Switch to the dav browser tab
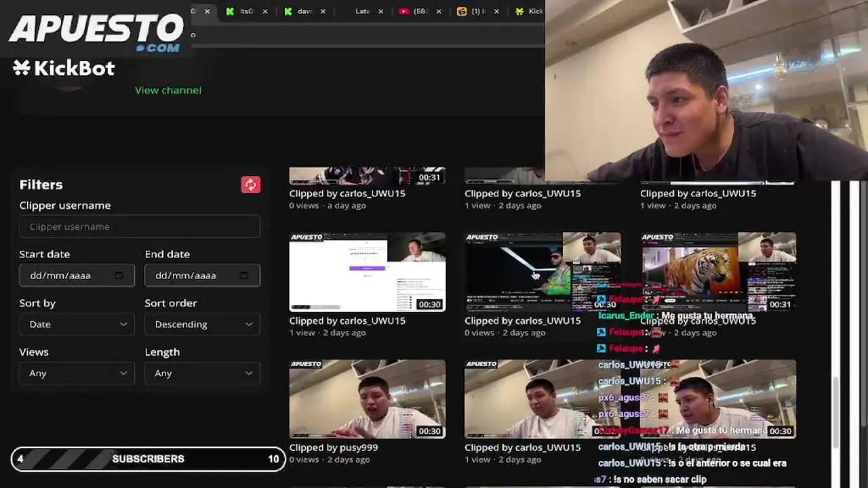The height and width of the screenshot is (488, 868). [x=304, y=12]
